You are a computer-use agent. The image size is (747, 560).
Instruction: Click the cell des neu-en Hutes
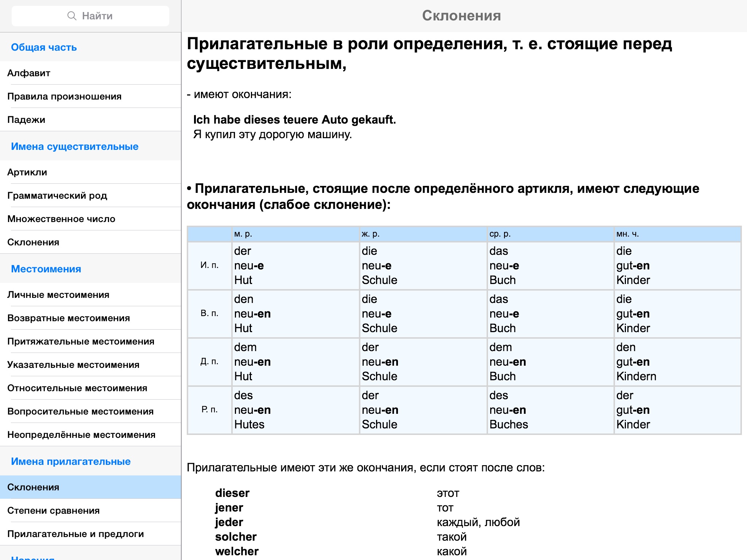point(296,410)
